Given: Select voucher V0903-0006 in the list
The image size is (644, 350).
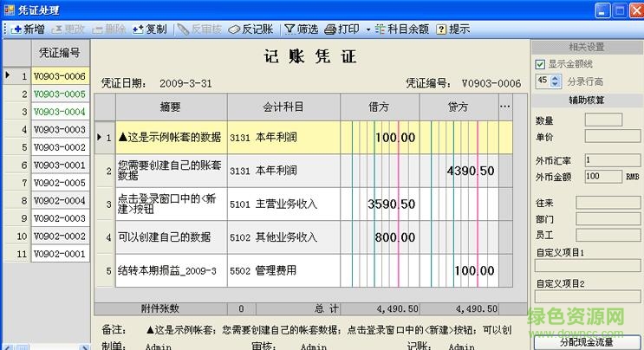Looking at the screenshot, I should pyautogui.click(x=60, y=76).
